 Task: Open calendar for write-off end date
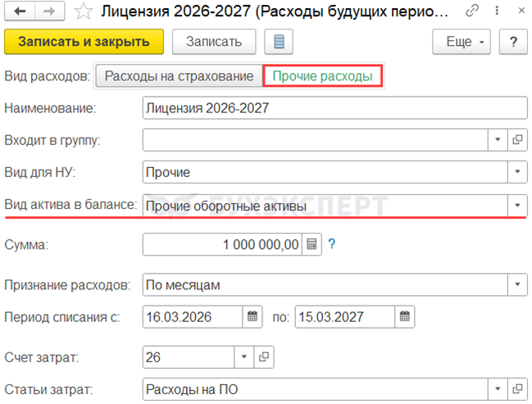[x=403, y=316]
